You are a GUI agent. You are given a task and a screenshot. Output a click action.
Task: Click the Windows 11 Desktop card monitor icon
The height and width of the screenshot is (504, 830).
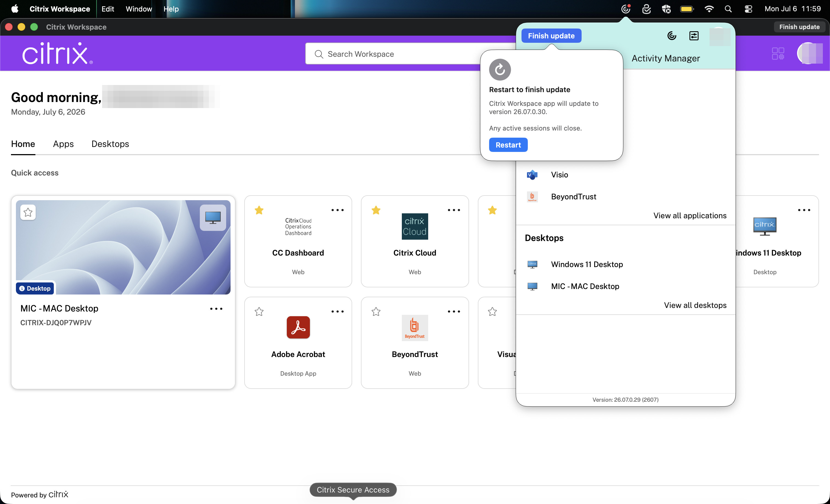tap(765, 226)
